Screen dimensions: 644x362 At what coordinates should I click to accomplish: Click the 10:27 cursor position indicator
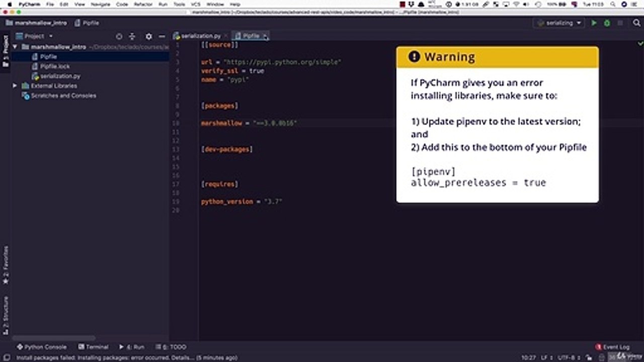click(x=528, y=357)
